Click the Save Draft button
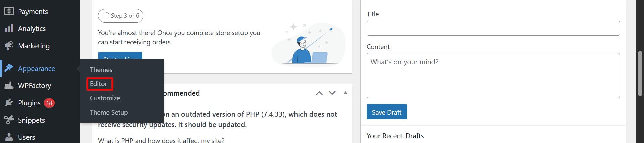This screenshot has height=143, width=644. [x=387, y=112]
